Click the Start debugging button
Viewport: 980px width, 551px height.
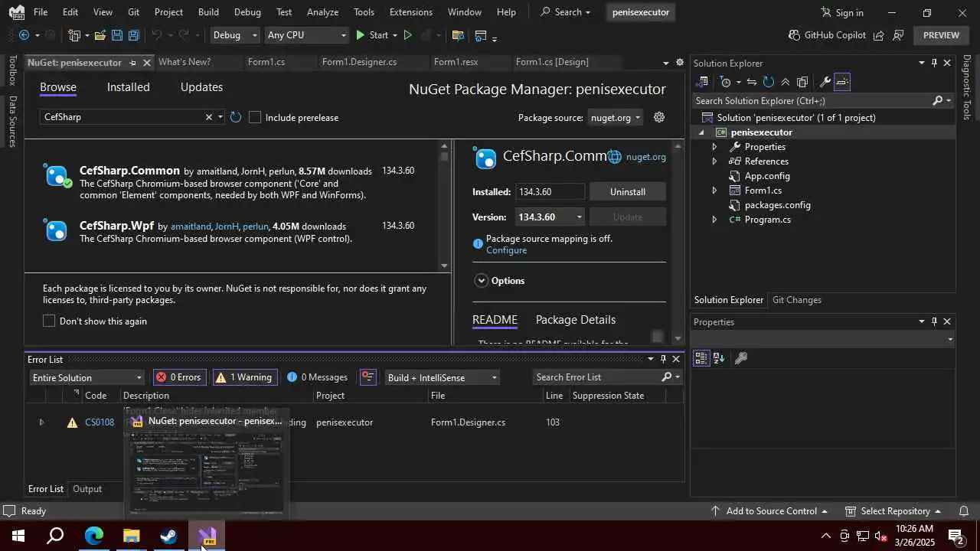point(372,35)
